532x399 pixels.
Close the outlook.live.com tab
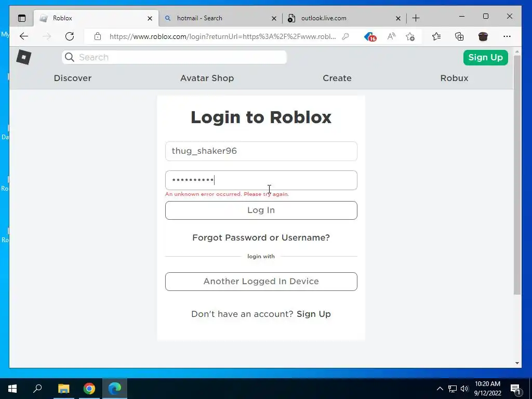398,18
